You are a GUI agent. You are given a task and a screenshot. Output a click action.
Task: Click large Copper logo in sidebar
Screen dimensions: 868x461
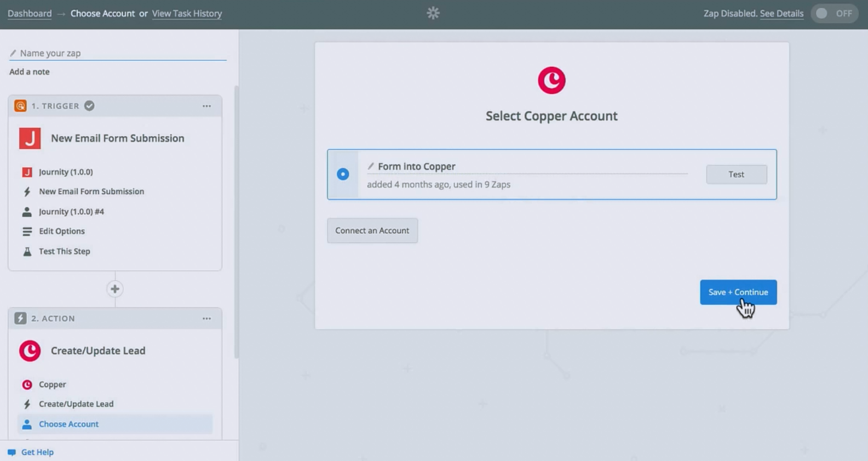30,351
